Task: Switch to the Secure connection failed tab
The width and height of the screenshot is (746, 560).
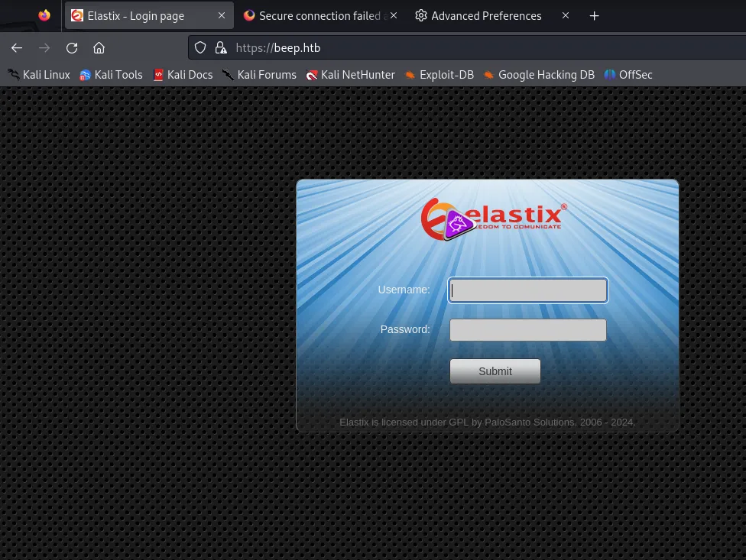Action: (x=321, y=16)
